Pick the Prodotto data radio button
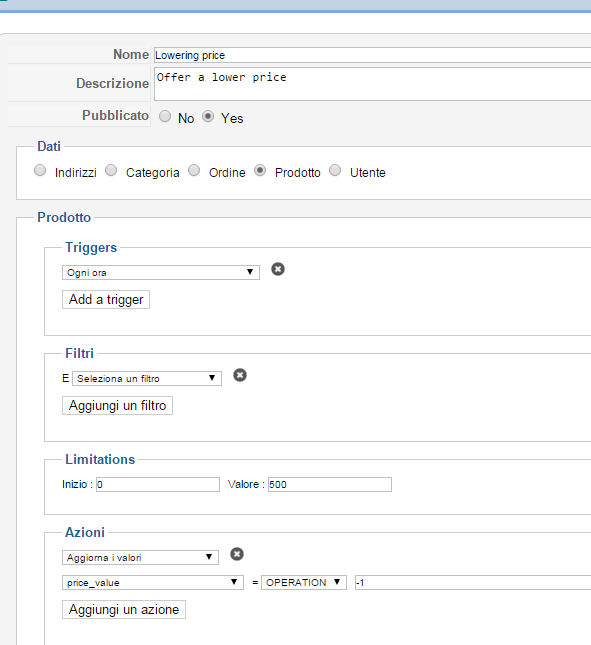The width and height of the screenshot is (591, 645). (x=260, y=170)
